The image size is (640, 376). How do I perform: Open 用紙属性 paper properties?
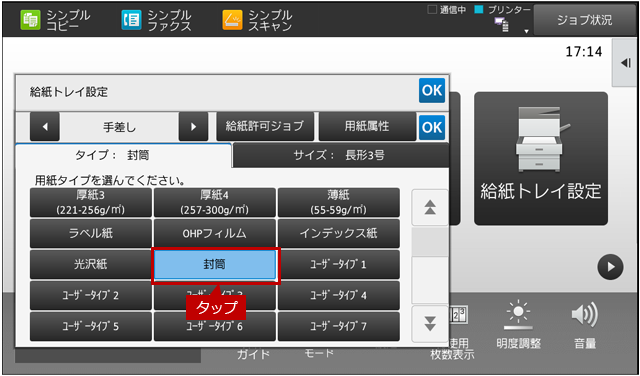point(367,127)
